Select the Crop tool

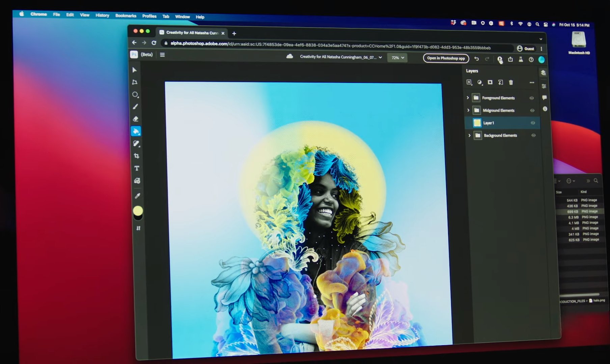(137, 156)
